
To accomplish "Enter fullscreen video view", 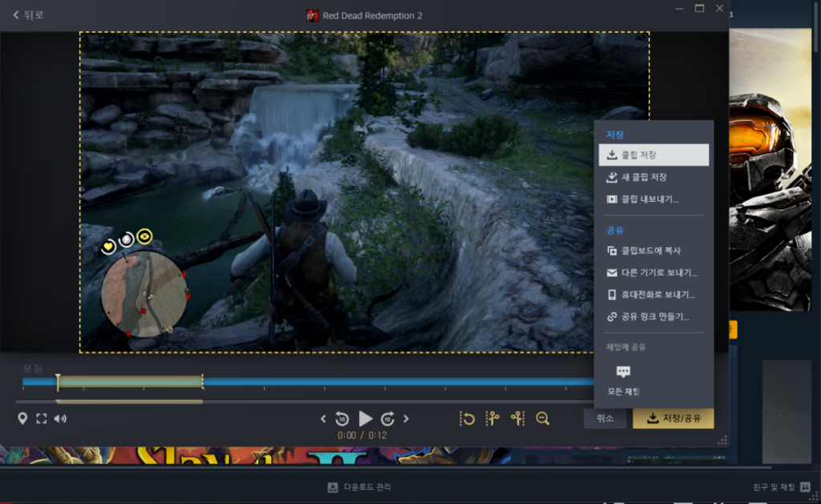I will 42,418.
